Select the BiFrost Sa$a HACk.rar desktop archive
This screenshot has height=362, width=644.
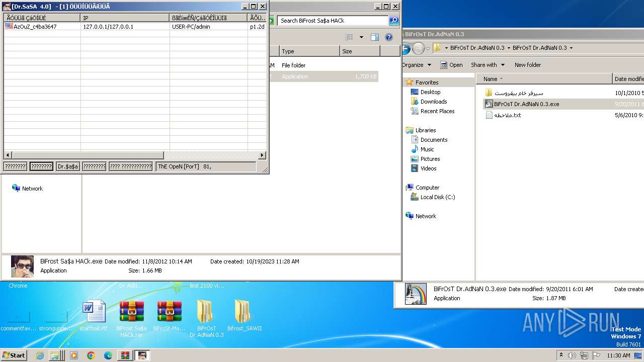131,319
